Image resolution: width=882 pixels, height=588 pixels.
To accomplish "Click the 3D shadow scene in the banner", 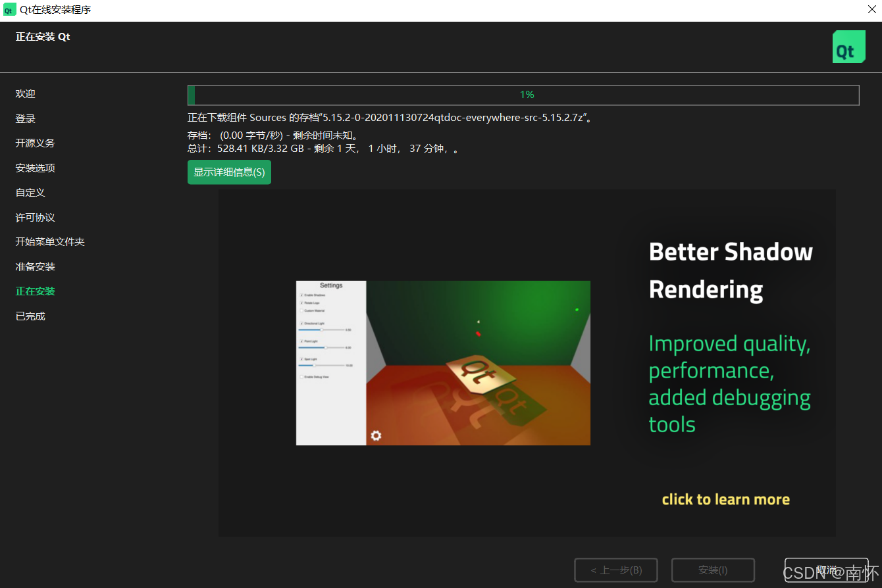I will (x=478, y=363).
